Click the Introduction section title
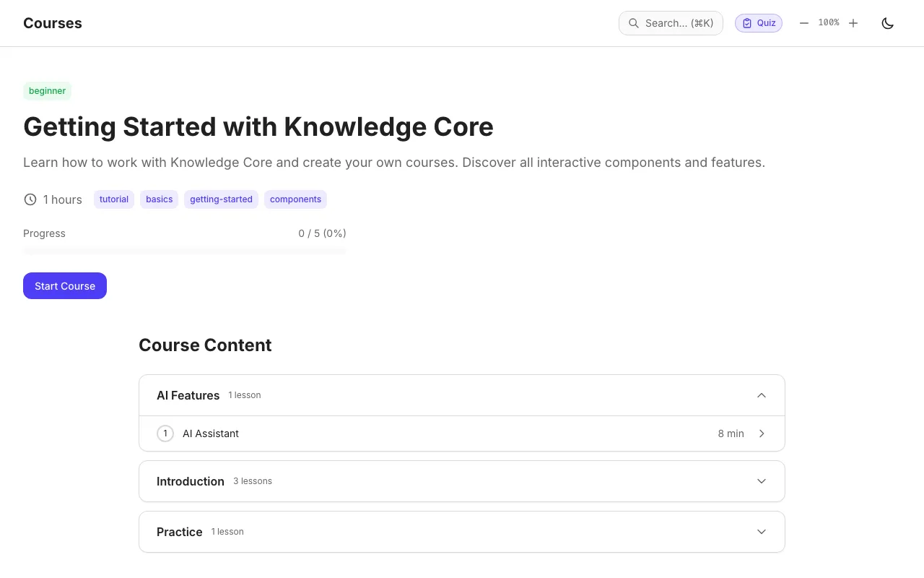This screenshot has width=924, height=578. pyautogui.click(x=191, y=481)
